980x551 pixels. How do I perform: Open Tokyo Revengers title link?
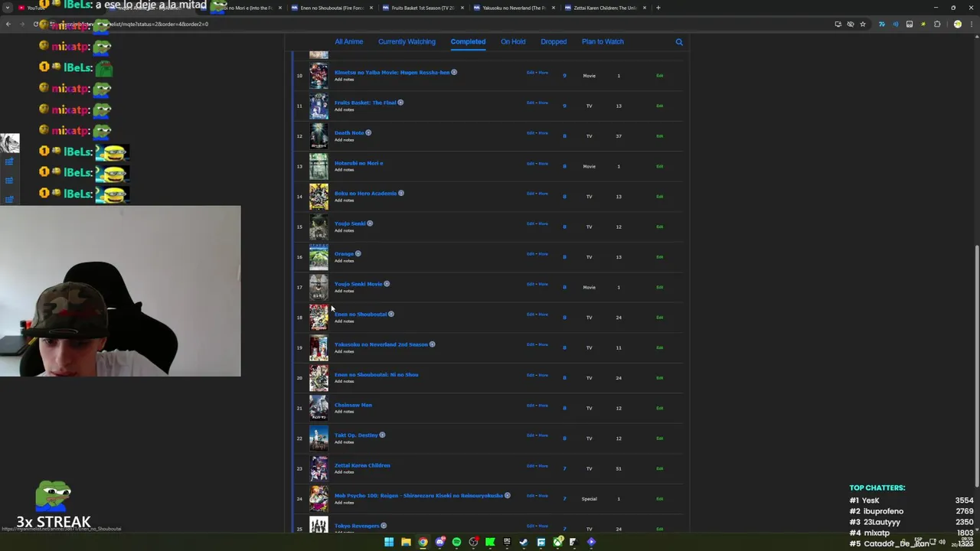click(357, 526)
